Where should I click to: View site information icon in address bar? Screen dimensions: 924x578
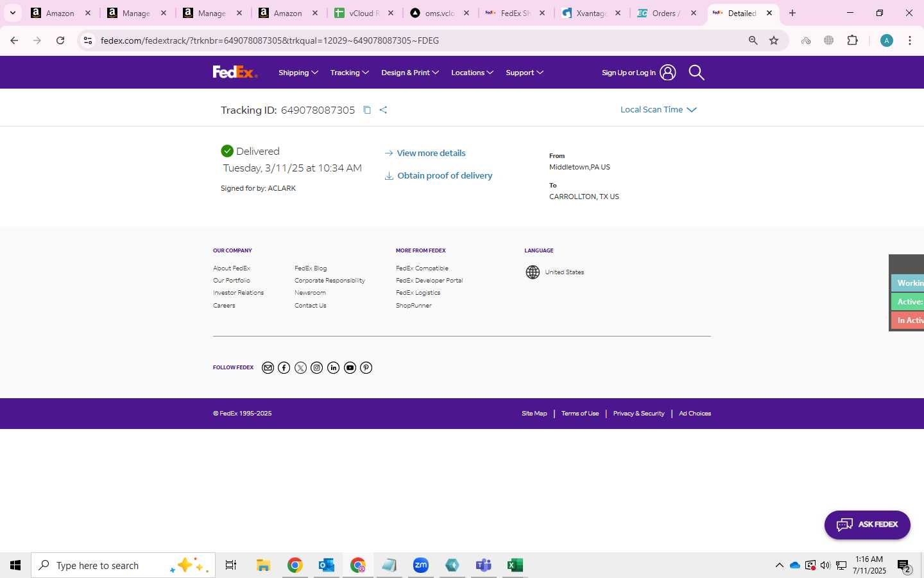[88, 40]
